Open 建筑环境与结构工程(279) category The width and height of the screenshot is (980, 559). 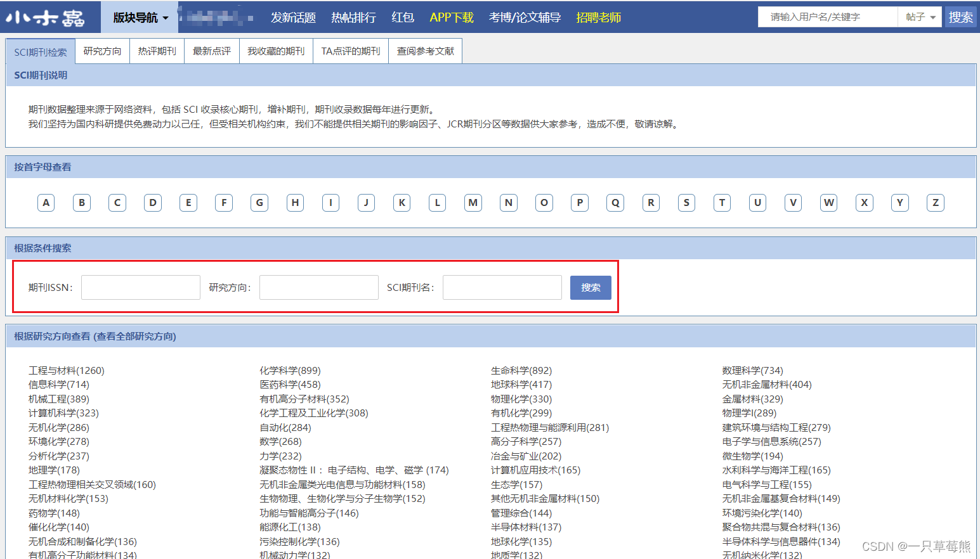776,428
